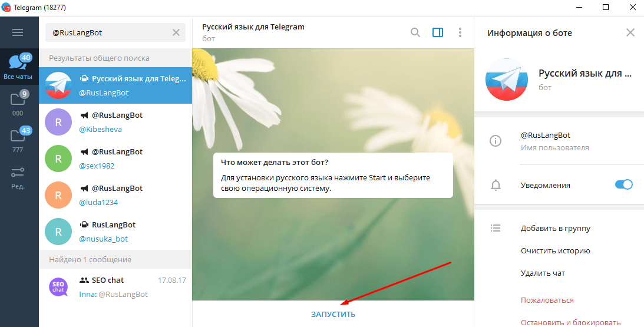Close the bot information panel
This screenshot has width=644, height=327.
(630, 33)
